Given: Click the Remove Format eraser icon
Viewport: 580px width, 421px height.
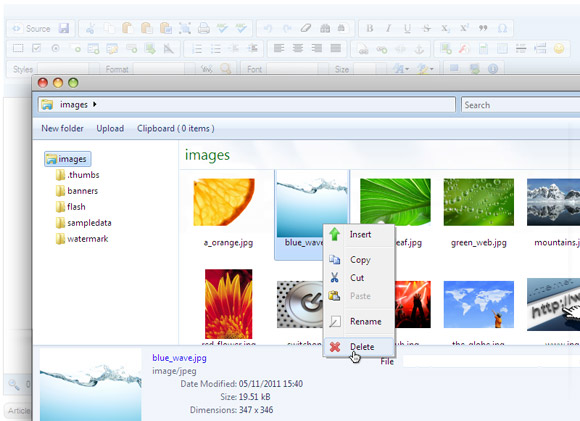Looking at the screenshot, I should point(306,28).
